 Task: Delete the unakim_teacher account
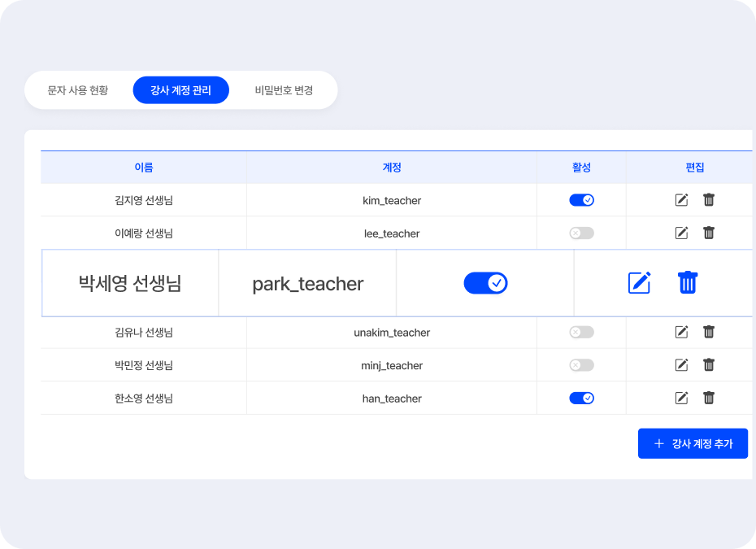point(709,332)
